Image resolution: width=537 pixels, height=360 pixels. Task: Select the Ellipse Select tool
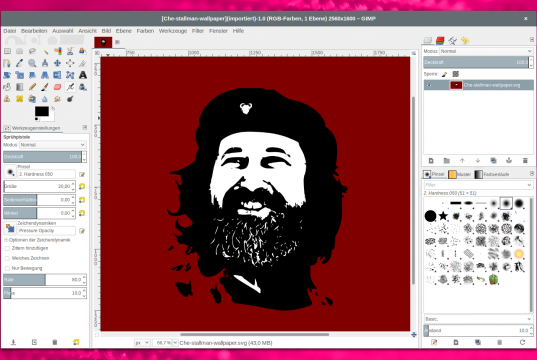click(20, 51)
